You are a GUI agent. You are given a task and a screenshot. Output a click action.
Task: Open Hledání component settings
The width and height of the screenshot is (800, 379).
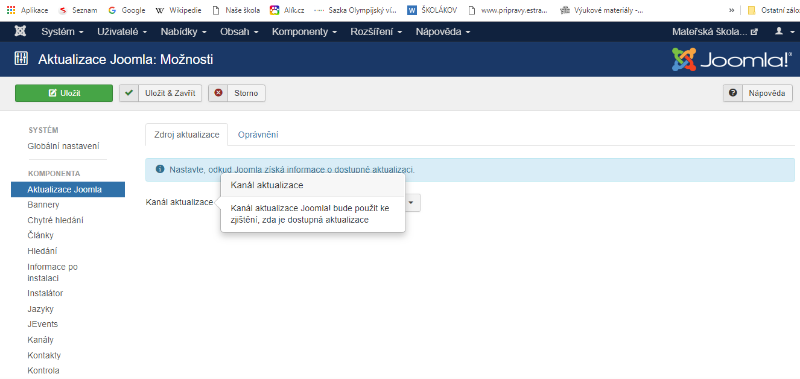tap(42, 251)
